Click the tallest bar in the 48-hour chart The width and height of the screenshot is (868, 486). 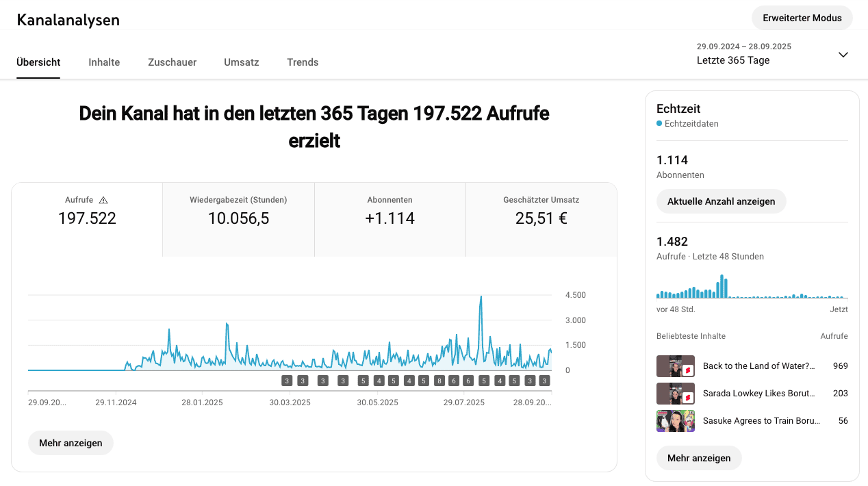point(722,287)
